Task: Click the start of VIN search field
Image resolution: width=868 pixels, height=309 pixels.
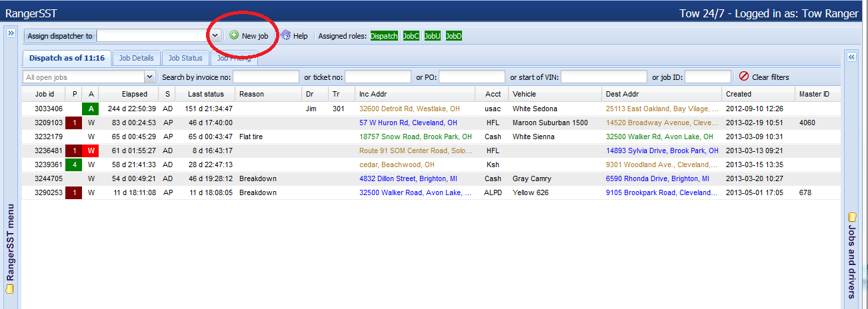Action: (x=603, y=77)
